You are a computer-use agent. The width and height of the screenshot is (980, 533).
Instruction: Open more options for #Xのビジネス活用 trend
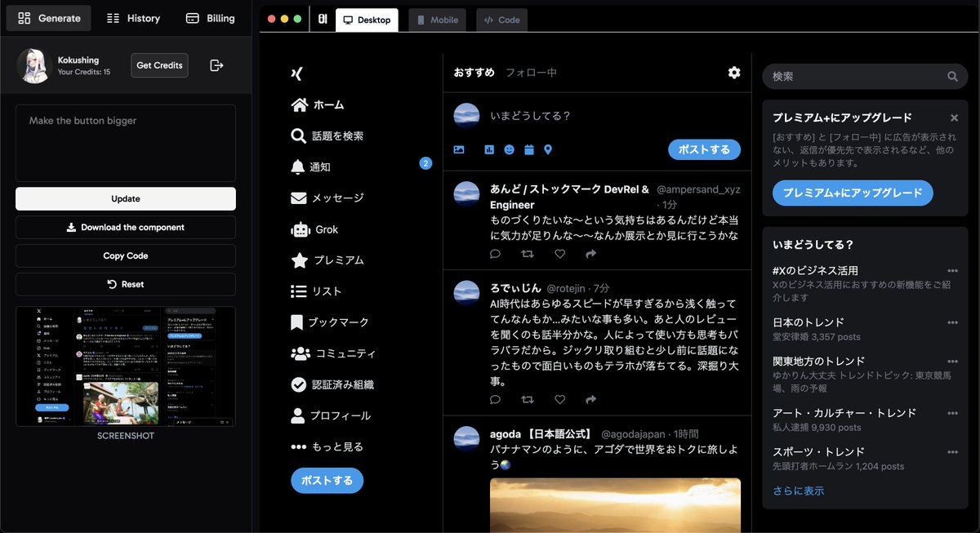[952, 270]
